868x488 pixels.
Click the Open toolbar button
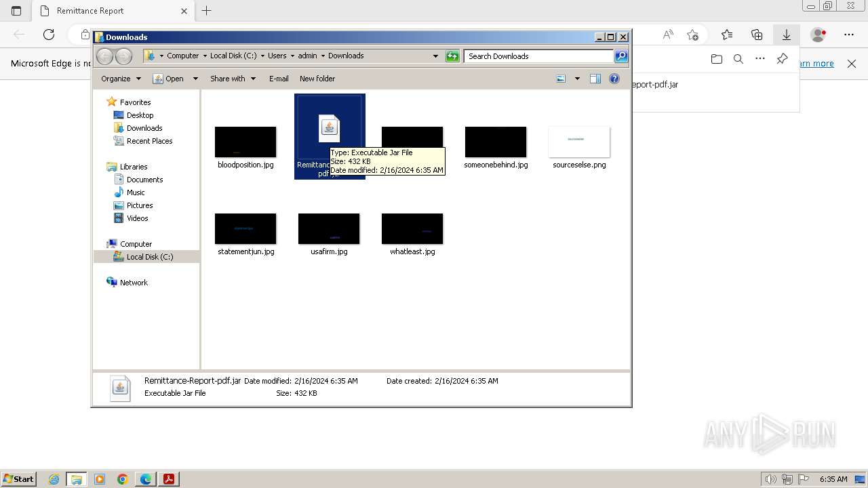(x=168, y=79)
